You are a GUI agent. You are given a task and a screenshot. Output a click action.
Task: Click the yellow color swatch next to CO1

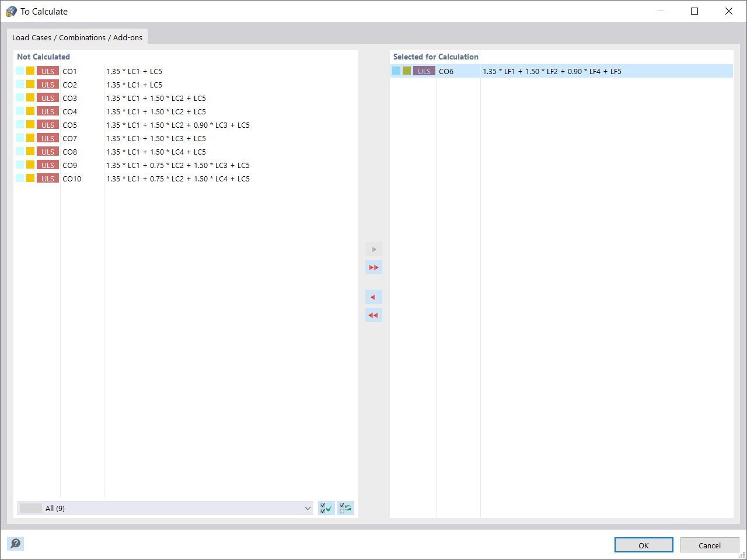coord(30,71)
